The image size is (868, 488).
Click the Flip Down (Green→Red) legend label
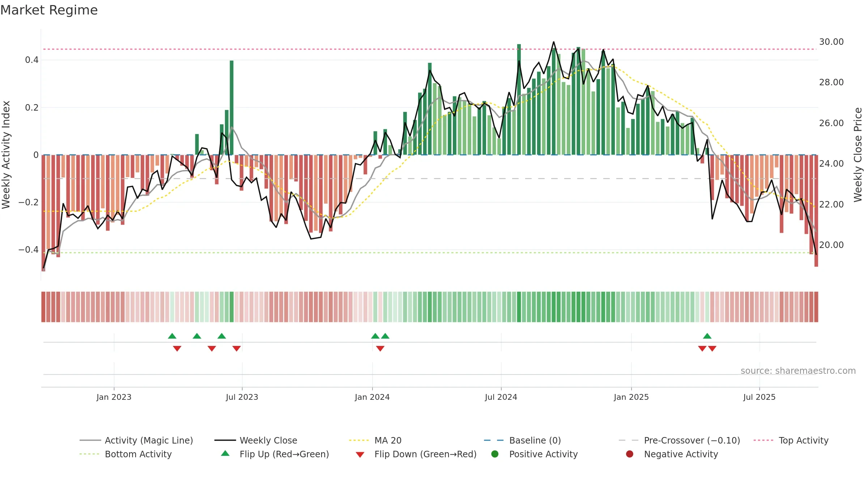pos(425,454)
